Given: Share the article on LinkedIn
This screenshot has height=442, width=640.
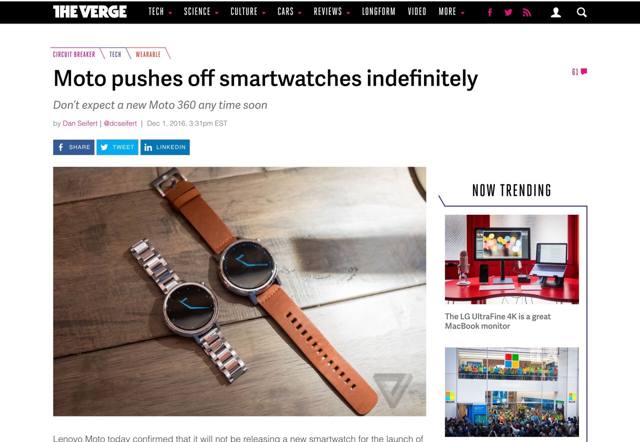Looking at the screenshot, I should [x=165, y=147].
